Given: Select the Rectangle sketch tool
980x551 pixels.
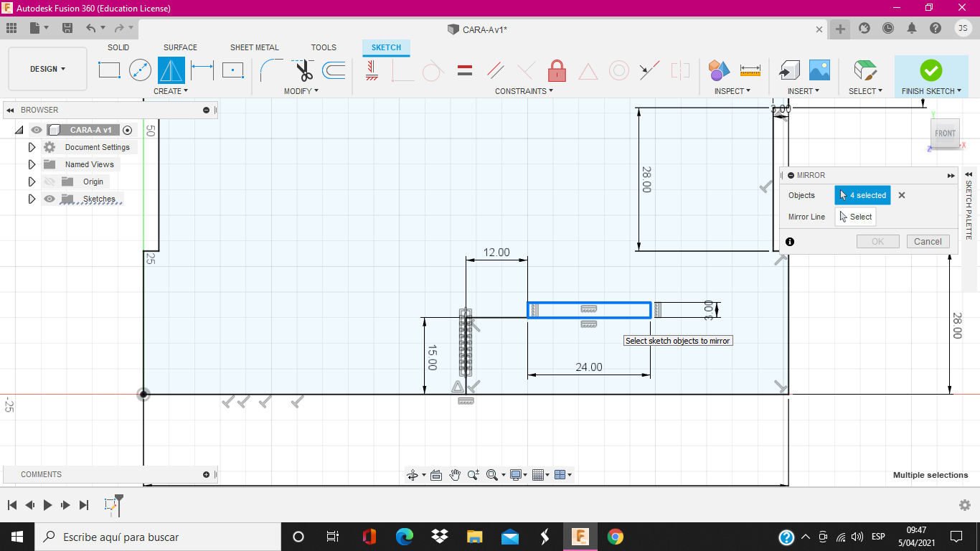Looking at the screenshot, I should pos(109,70).
